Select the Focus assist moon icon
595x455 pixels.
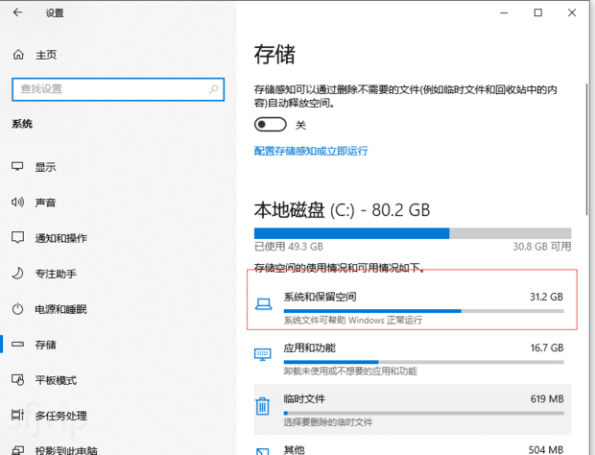(17, 273)
